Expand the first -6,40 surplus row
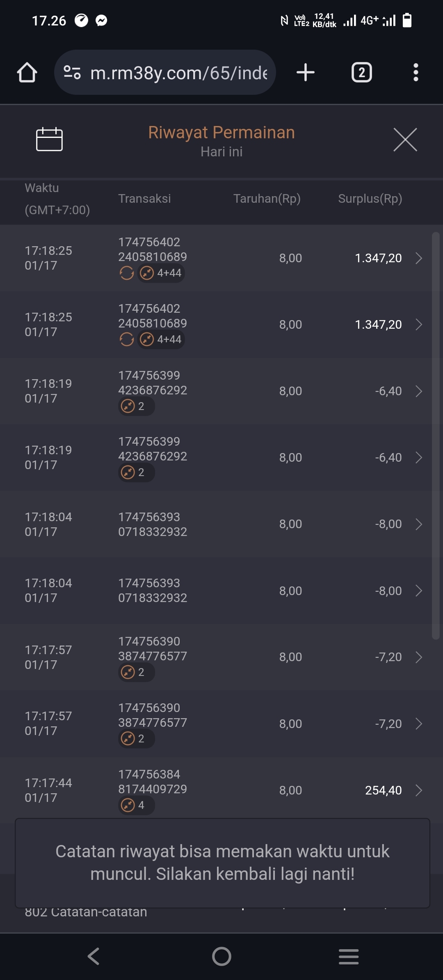Viewport: 443px width, 980px height. click(418, 391)
